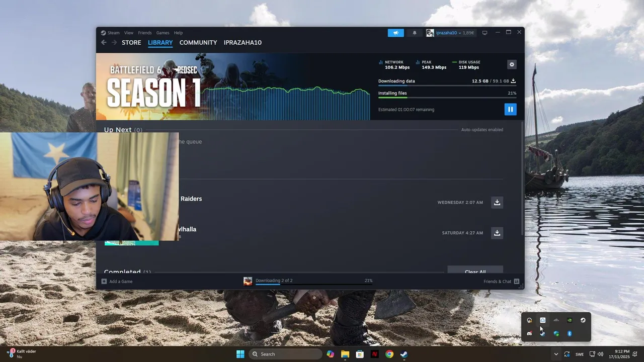
Task: Click the PEAK 149.3 Mbps stat
Action: (x=431, y=65)
